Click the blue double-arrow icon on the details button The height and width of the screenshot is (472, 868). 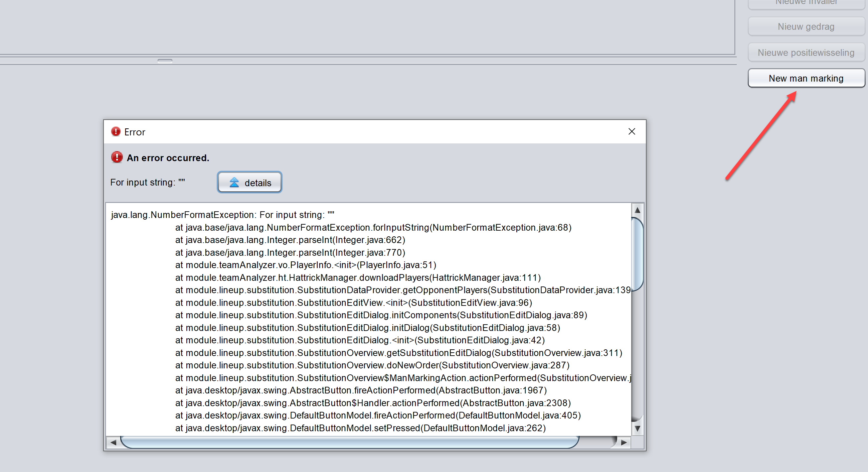[x=234, y=182]
